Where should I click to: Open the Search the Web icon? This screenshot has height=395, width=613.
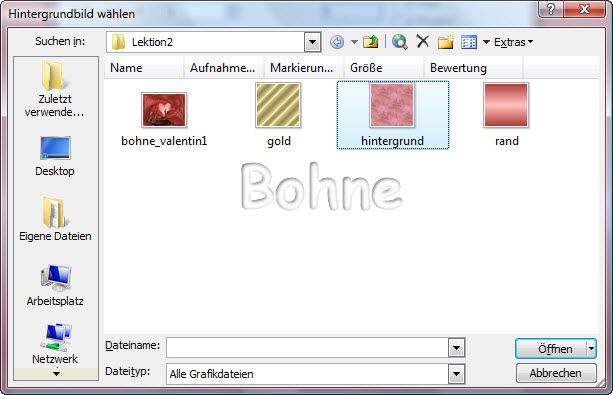click(x=400, y=41)
